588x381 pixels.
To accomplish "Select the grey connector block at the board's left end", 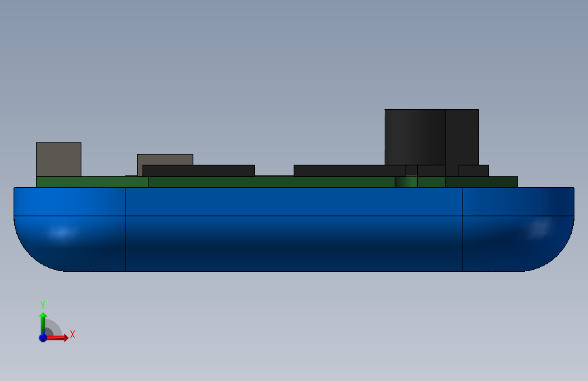I will pos(58,159).
